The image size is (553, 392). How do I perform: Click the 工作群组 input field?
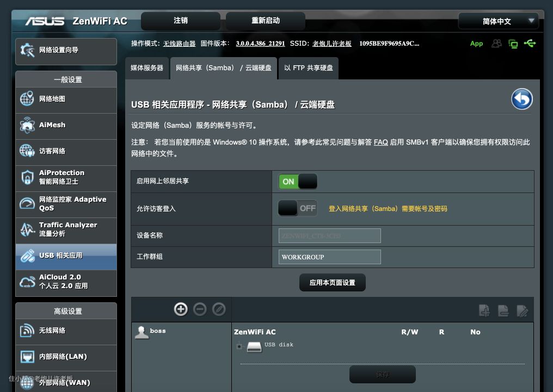tap(329, 257)
